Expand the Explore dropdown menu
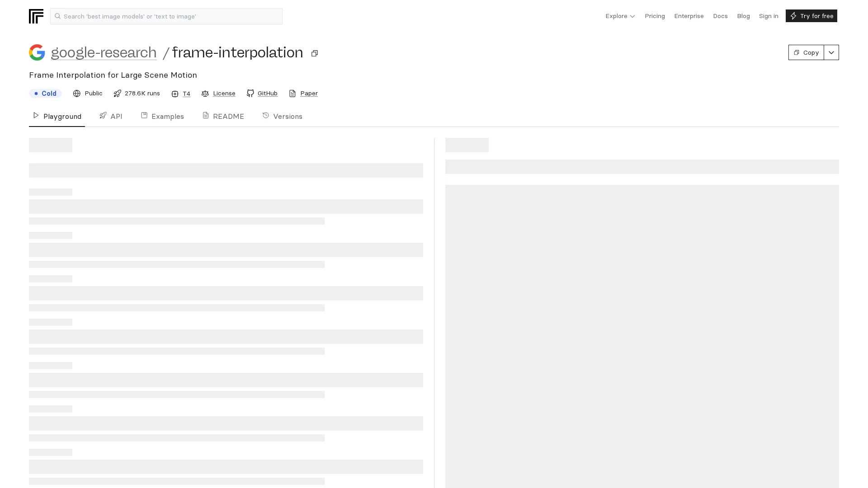The height and width of the screenshot is (488, 868). pos(620,16)
